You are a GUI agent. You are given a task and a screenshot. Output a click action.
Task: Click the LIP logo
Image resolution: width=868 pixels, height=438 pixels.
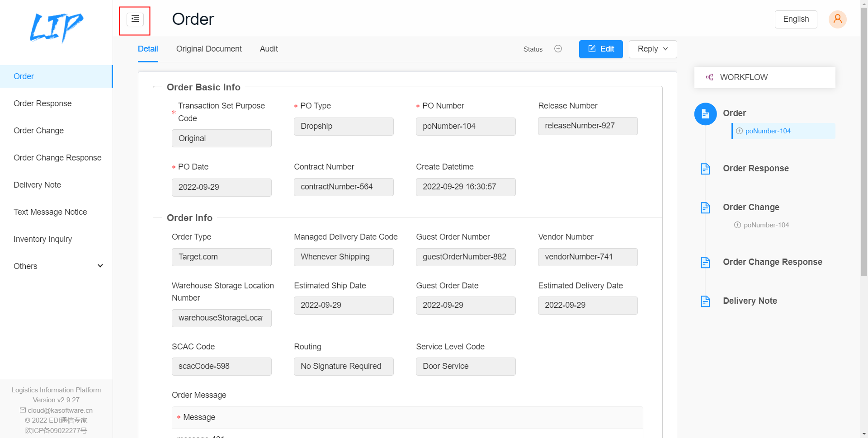[56, 27]
